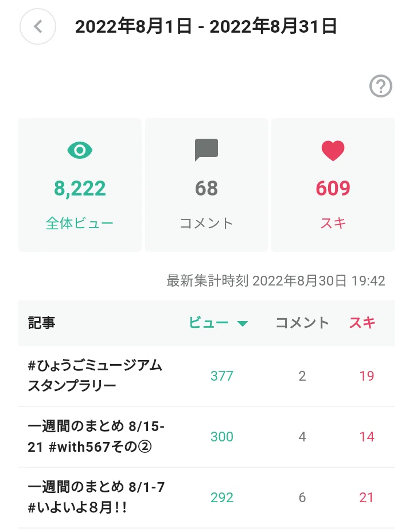Click the 21 スキ count
Screen dimensions: 413x532
click(x=367, y=498)
